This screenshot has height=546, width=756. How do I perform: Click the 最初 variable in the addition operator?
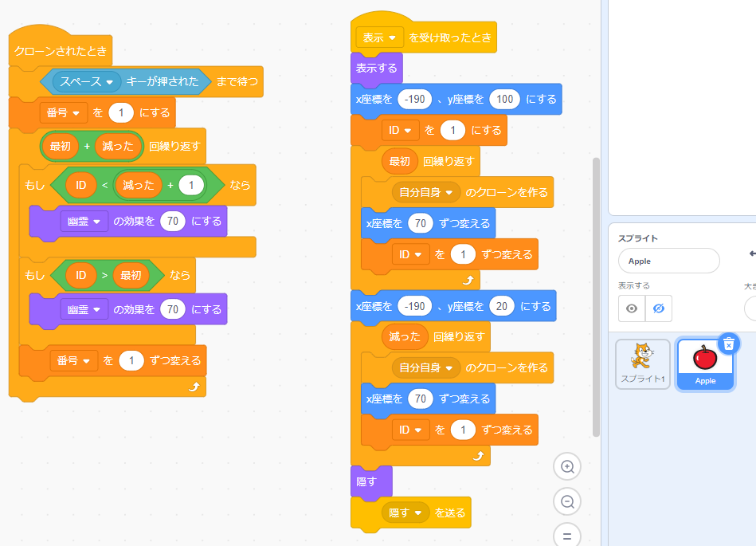click(x=61, y=147)
